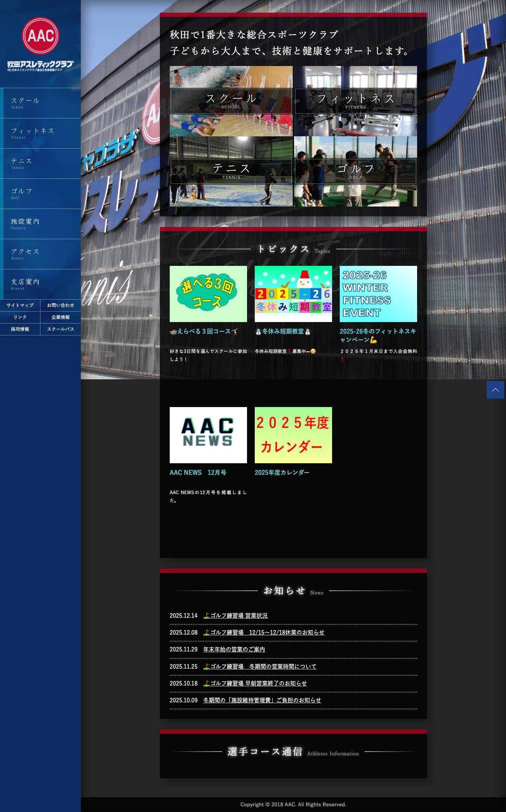Click the AAC red circle logo
Image resolution: width=506 pixels, height=812 pixels.
[40, 36]
